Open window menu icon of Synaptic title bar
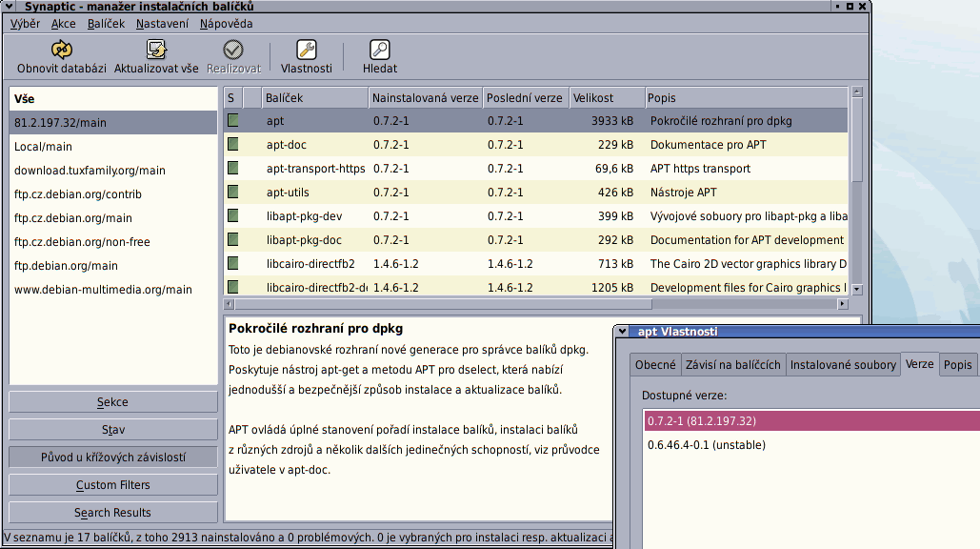980x549 pixels. click(10, 7)
